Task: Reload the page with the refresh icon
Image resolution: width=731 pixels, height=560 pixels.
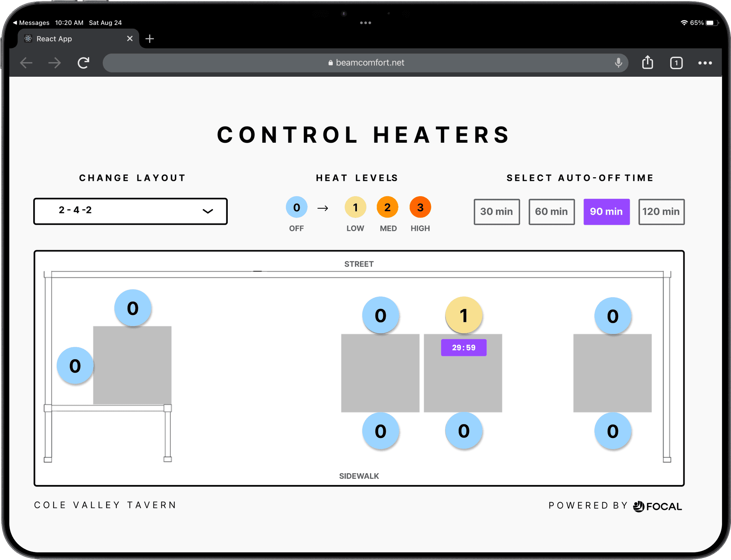Action: 84,63
